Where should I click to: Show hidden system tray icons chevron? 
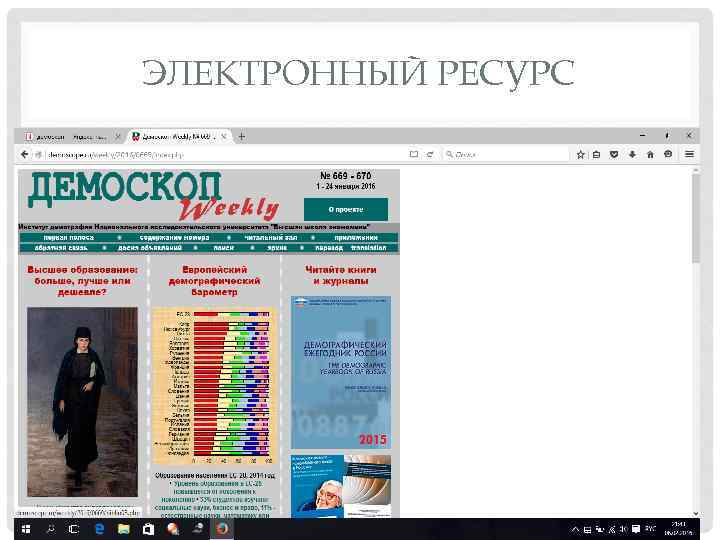click(x=575, y=529)
